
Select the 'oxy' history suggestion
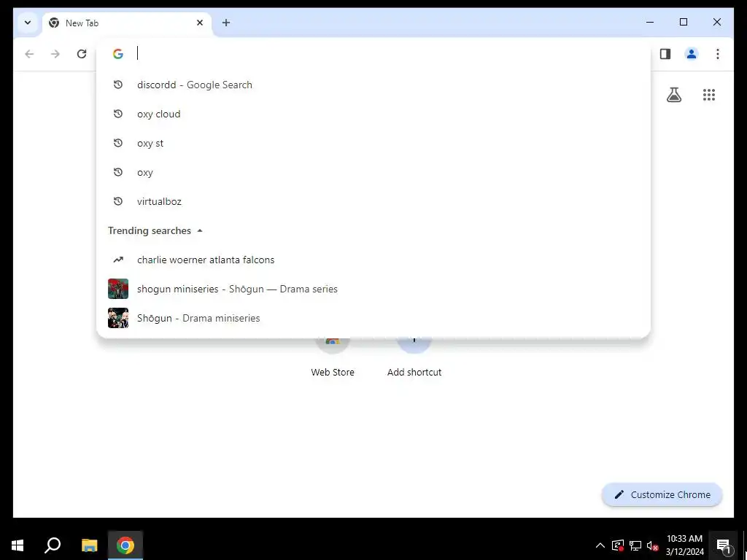(x=373, y=172)
